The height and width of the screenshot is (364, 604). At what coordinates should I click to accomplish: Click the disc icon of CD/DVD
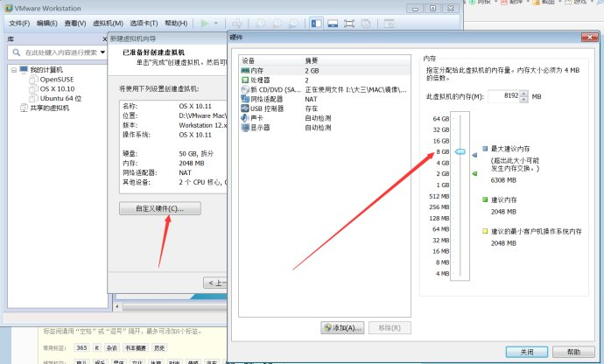tap(245, 90)
